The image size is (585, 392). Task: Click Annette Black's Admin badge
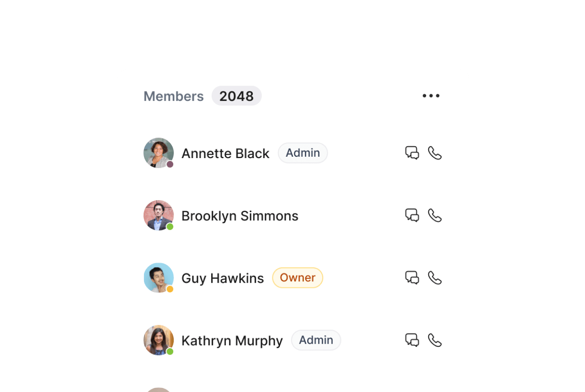click(303, 153)
